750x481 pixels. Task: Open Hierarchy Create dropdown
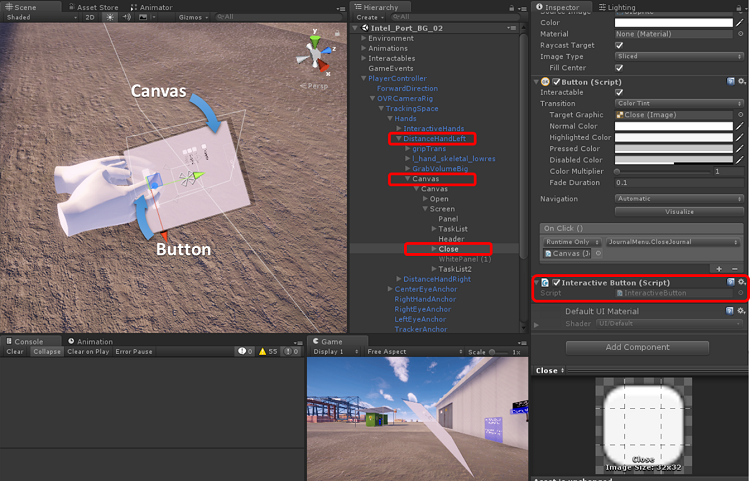click(370, 17)
